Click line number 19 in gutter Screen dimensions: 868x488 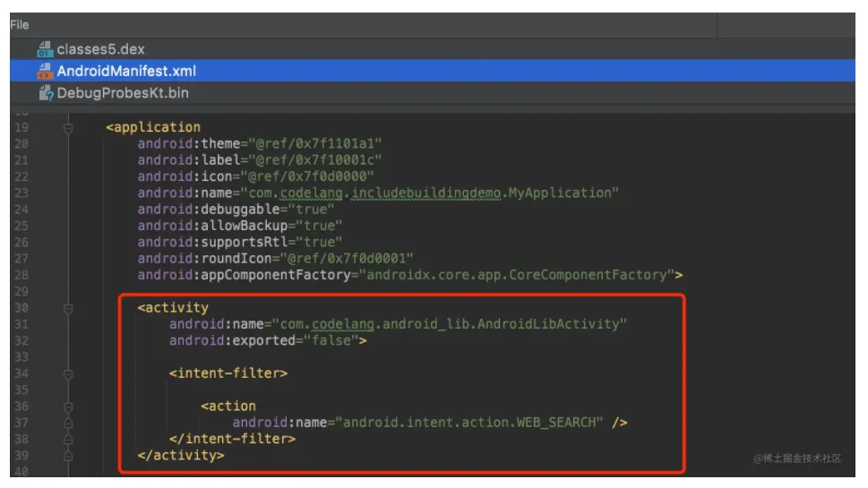(21, 127)
